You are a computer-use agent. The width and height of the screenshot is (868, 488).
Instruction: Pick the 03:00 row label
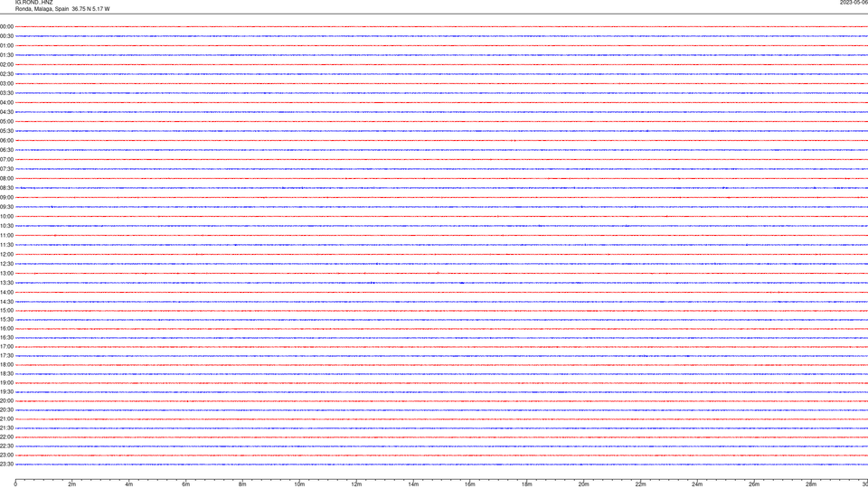tap(6, 83)
